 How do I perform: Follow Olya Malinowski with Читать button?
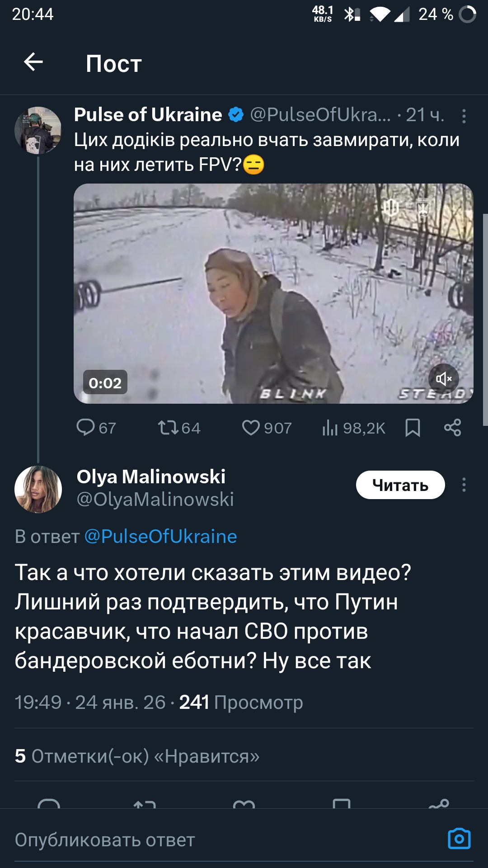(x=400, y=485)
